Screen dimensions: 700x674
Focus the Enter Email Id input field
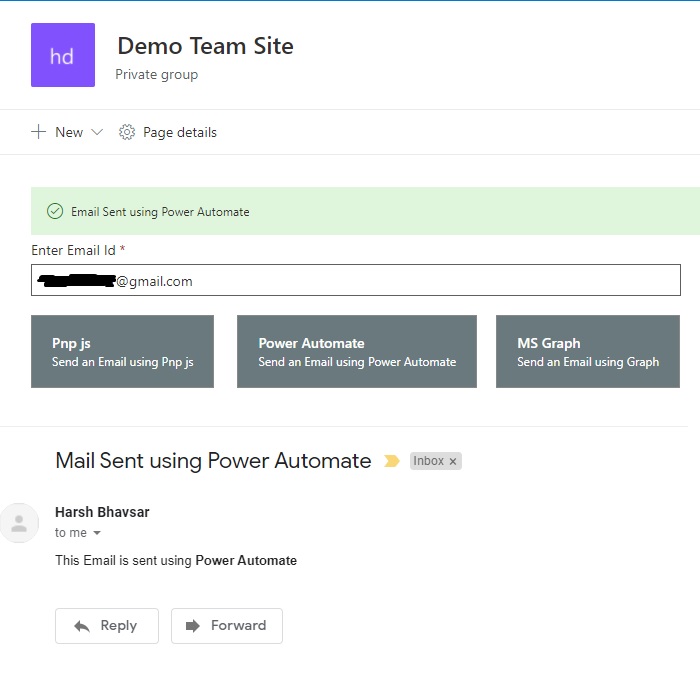[356, 280]
